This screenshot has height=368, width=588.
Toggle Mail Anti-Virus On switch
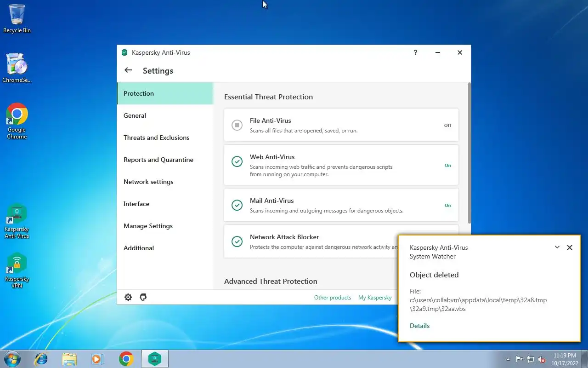click(x=447, y=205)
